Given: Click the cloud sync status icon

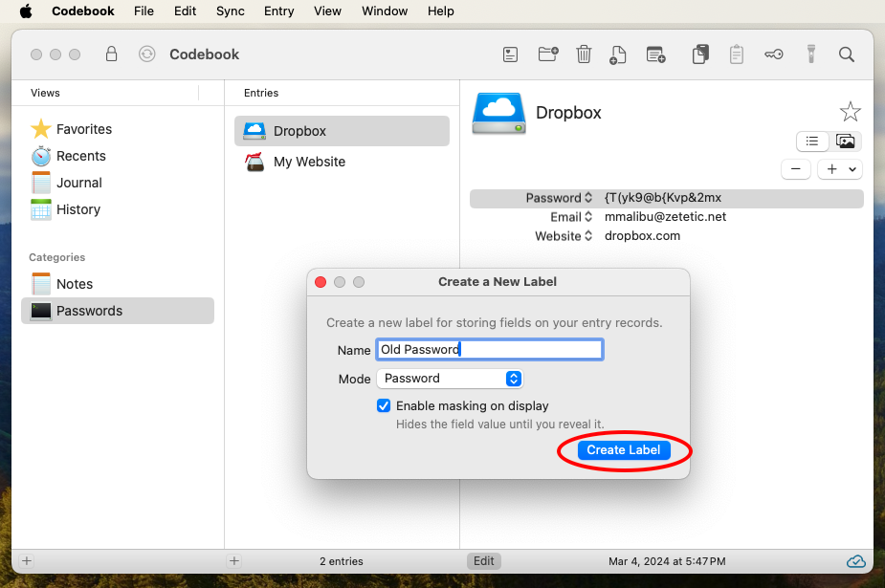Looking at the screenshot, I should [855, 561].
